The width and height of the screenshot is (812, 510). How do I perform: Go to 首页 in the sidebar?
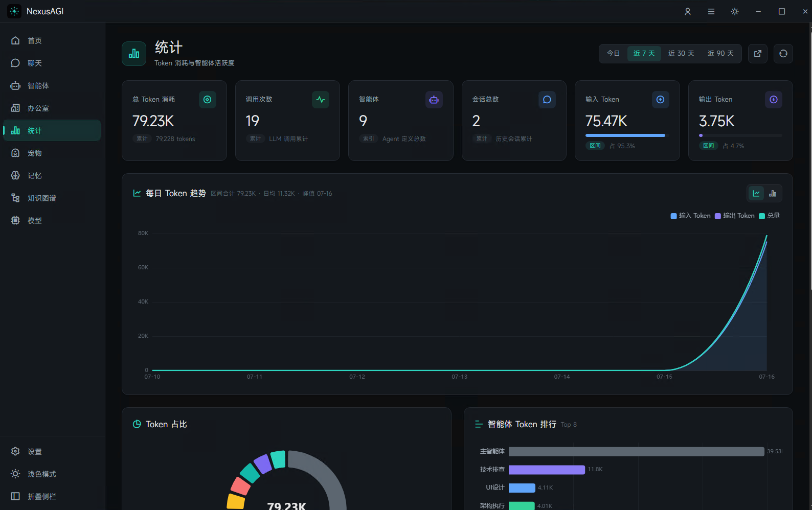point(52,41)
